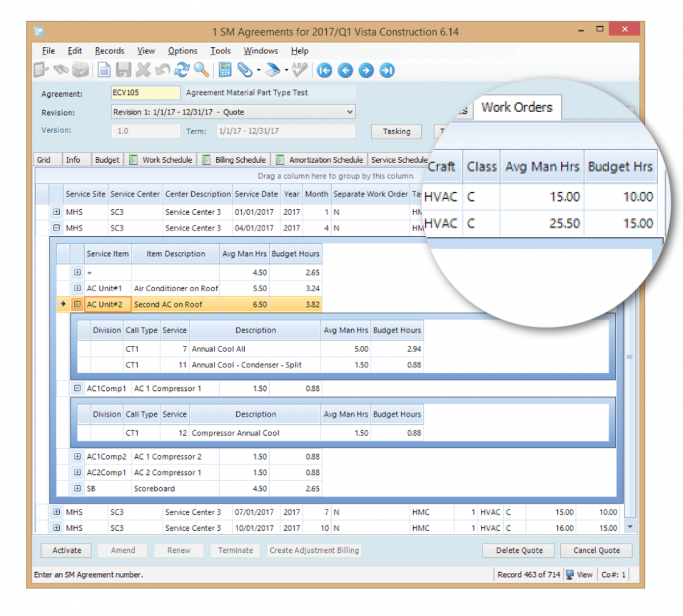Click the Activate button
Image resolution: width=683 pixels, height=616 pixels.
(x=67, y=550)
